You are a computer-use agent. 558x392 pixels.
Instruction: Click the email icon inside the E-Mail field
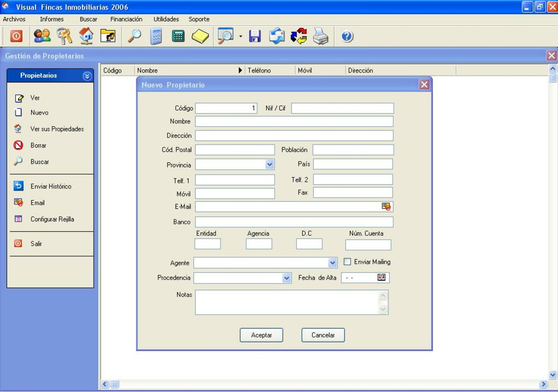386,206
